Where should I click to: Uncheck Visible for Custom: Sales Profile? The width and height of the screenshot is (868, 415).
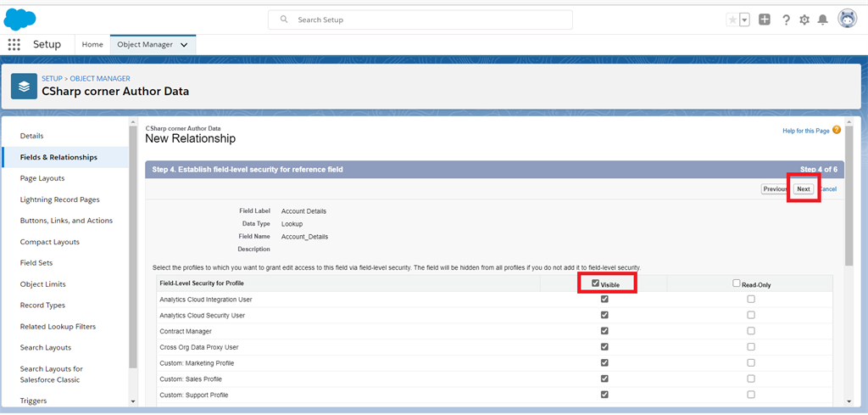coord(604,379)
